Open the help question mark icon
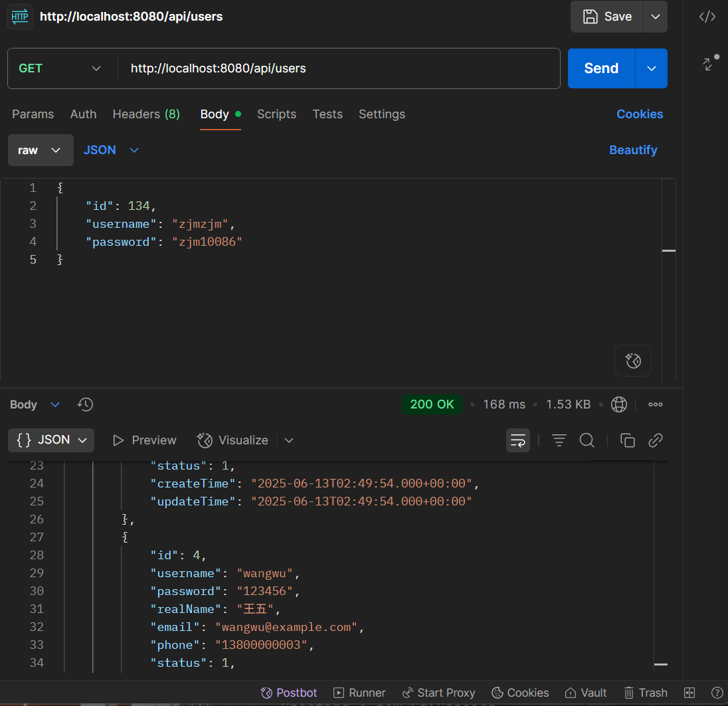Image resolution: width=728 pixels, height=706 pixels. (x=717, y=693)
